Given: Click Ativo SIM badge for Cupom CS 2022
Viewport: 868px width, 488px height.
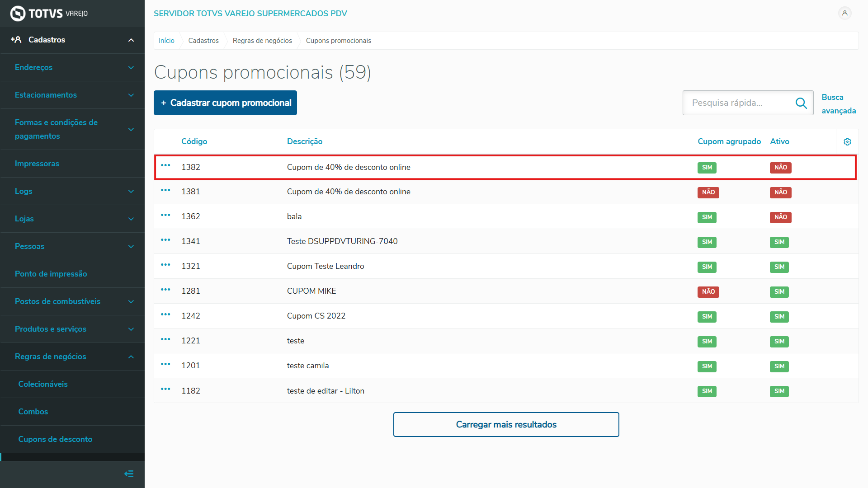Looking at the screenshot, I should click(779, 317).
